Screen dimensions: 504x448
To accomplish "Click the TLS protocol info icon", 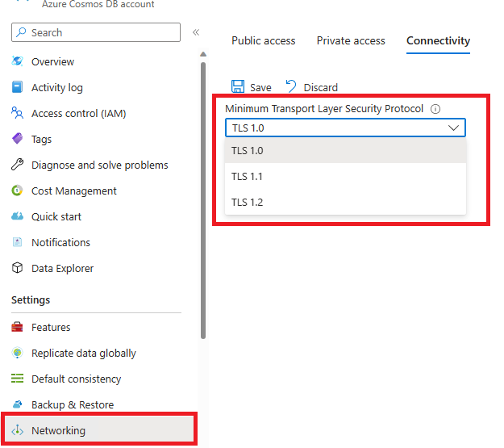I will coord(435,109).
